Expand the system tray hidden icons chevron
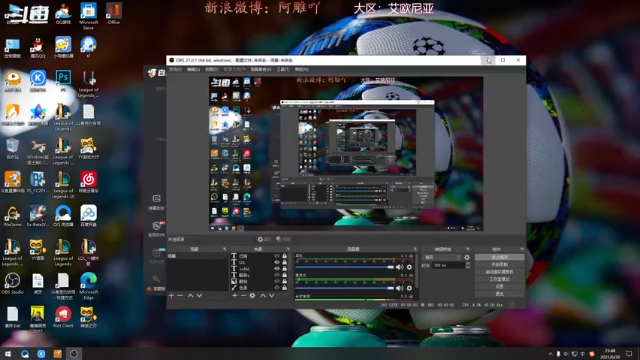This screenshot has height=360, width=640. [550, 353]
